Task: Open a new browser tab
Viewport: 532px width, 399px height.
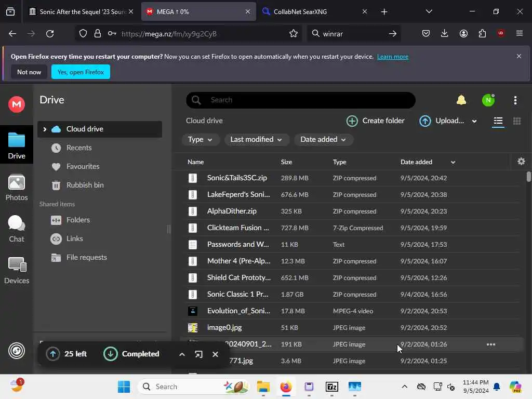Action: 384,11
